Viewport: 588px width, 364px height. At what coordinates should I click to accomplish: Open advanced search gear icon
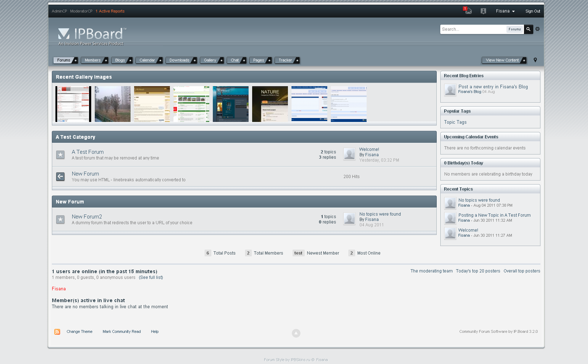[x=537, y=29]
